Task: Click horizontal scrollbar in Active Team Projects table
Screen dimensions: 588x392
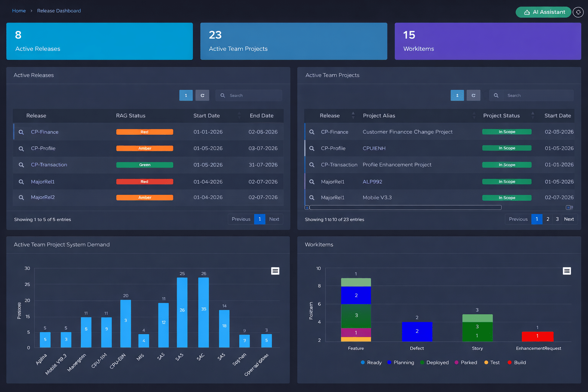Action: [405, 207]
